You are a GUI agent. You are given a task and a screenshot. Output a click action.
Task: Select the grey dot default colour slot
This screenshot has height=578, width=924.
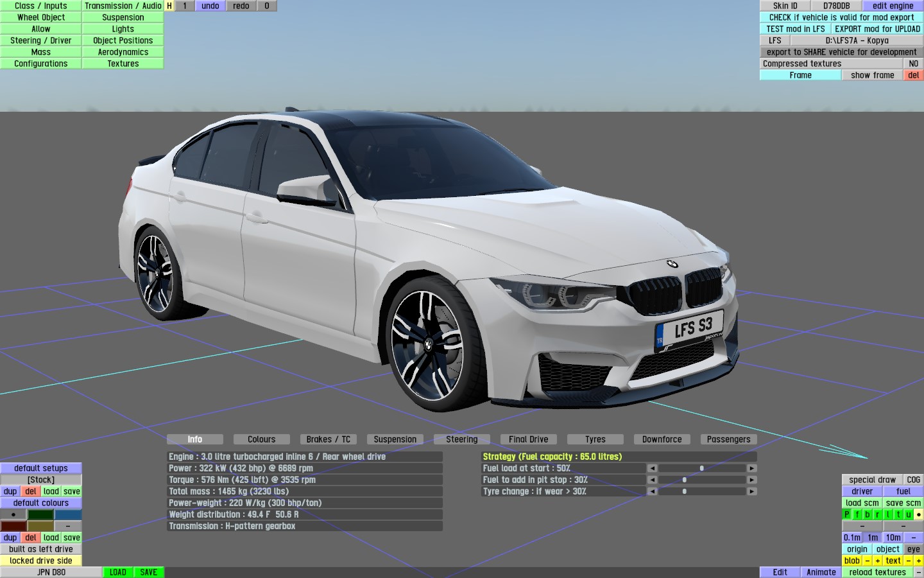pyautogui.click(x=13, y=514)
